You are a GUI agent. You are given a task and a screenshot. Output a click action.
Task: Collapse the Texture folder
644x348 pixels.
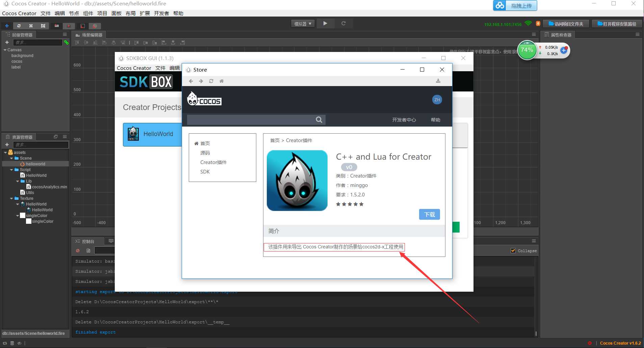tap(11, 198)
